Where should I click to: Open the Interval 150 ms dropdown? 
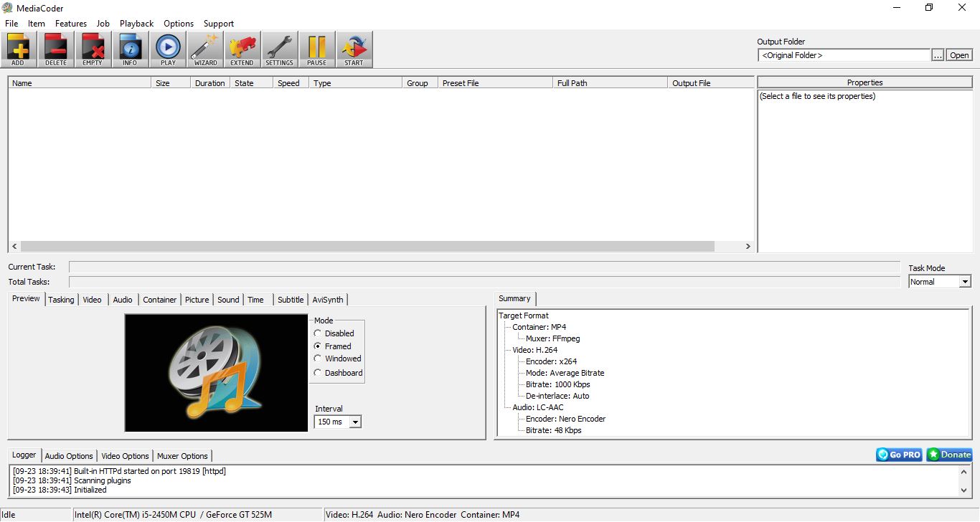(338, 422)
